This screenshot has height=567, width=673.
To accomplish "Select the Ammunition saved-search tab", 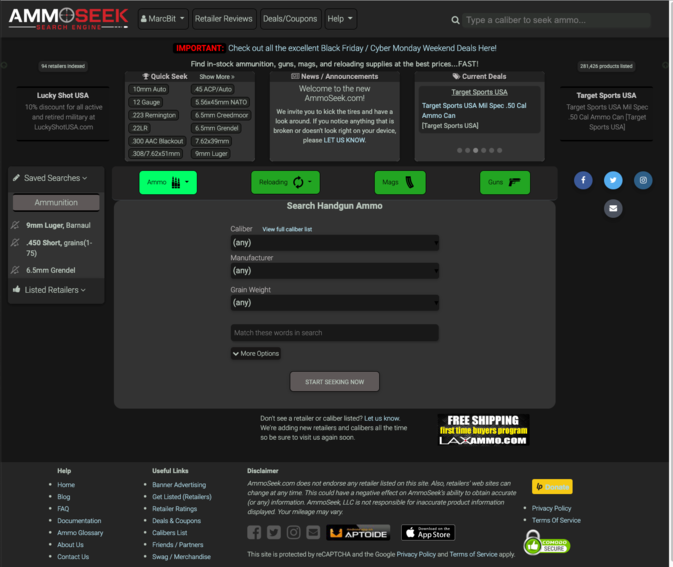I will [56, 203].
